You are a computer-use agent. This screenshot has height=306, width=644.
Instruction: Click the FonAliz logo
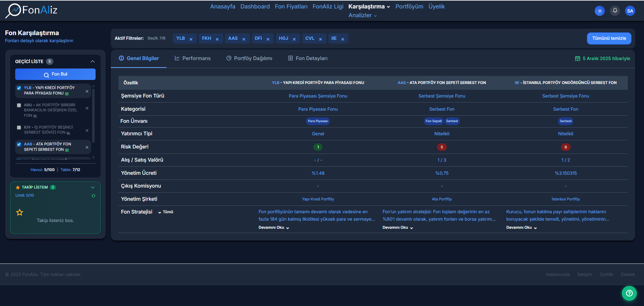(x=31, y=10)
